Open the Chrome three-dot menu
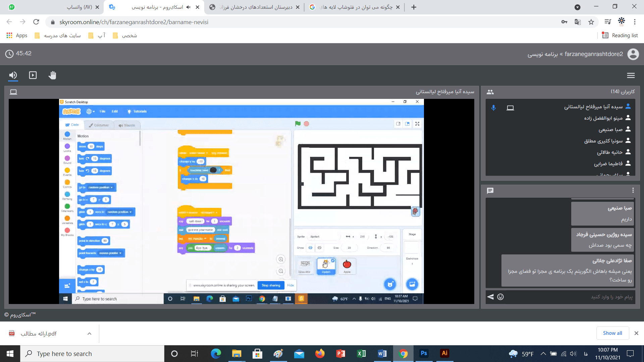 tap(635, 22)
